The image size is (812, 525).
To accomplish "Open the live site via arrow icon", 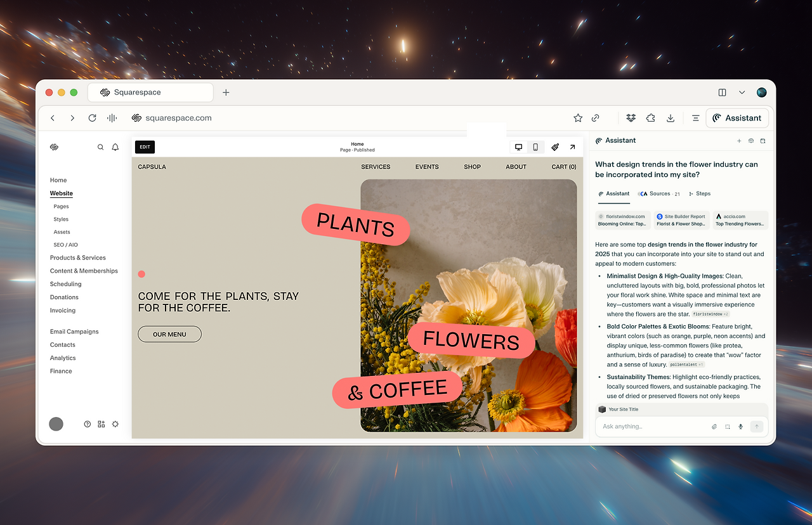I will (x=572, y=146).
